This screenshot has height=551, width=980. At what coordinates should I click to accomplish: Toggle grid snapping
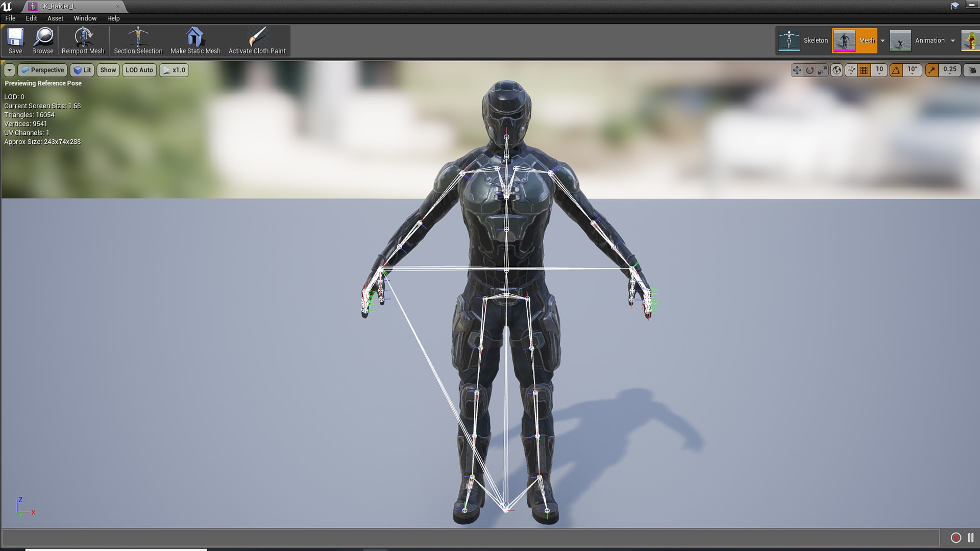pyautogui.click(x=864, y=70)
